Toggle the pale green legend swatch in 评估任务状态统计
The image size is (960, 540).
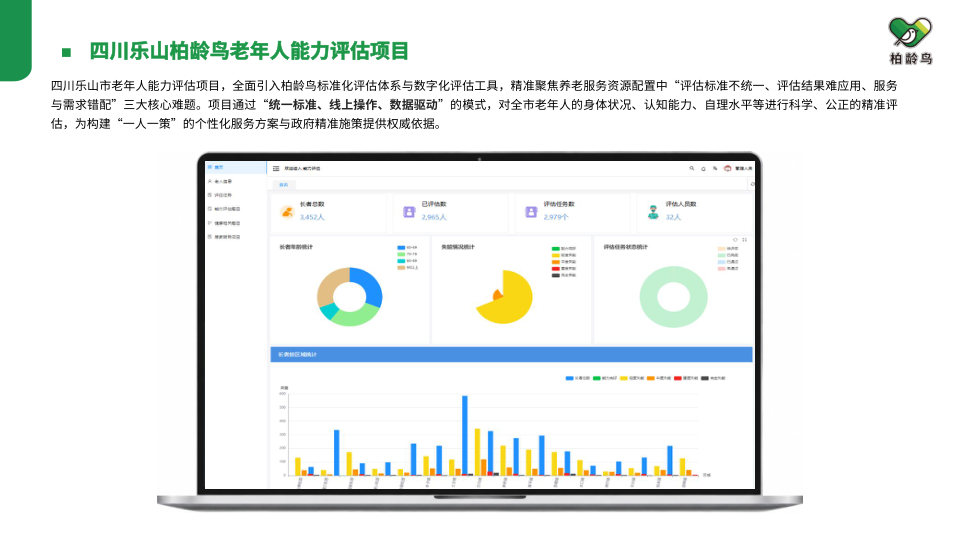722,255
